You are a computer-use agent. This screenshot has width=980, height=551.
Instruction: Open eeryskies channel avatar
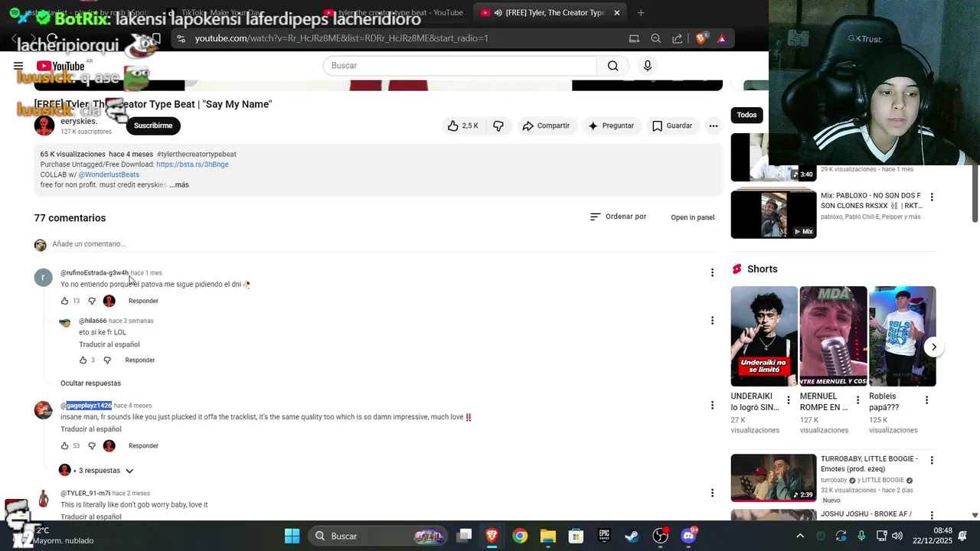44,126
